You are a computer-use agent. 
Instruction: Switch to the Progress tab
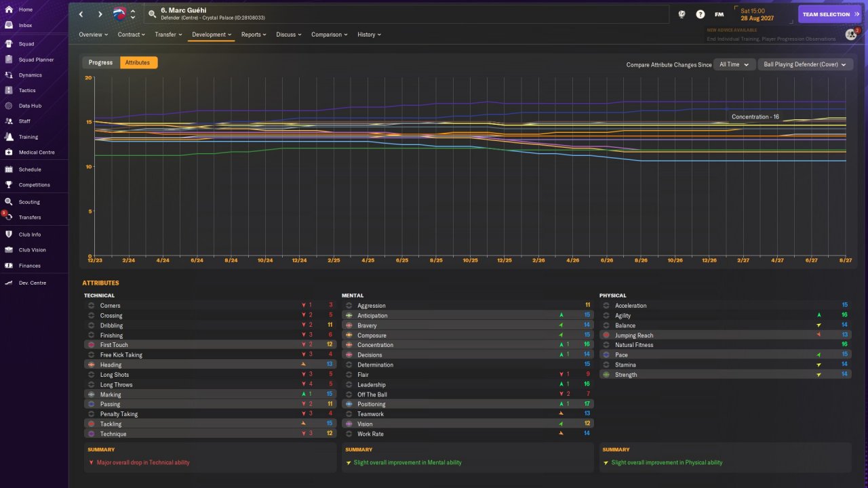click(100, 62)
